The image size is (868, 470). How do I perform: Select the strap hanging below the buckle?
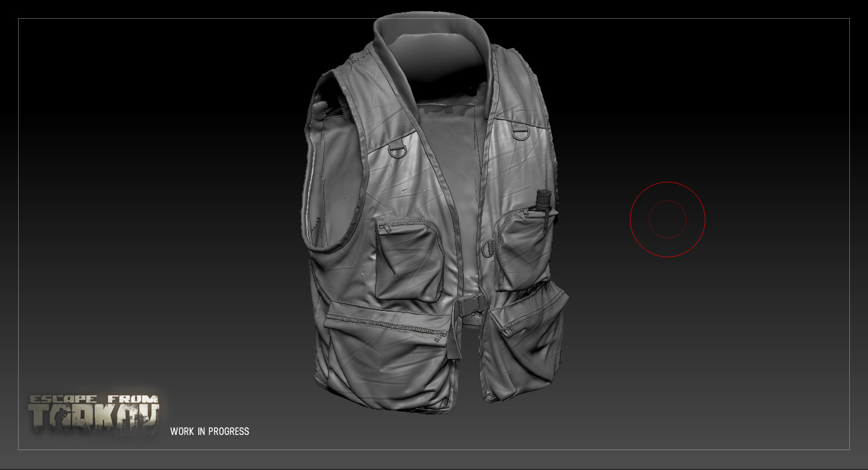pyautogui.click(x=456, y=336)
